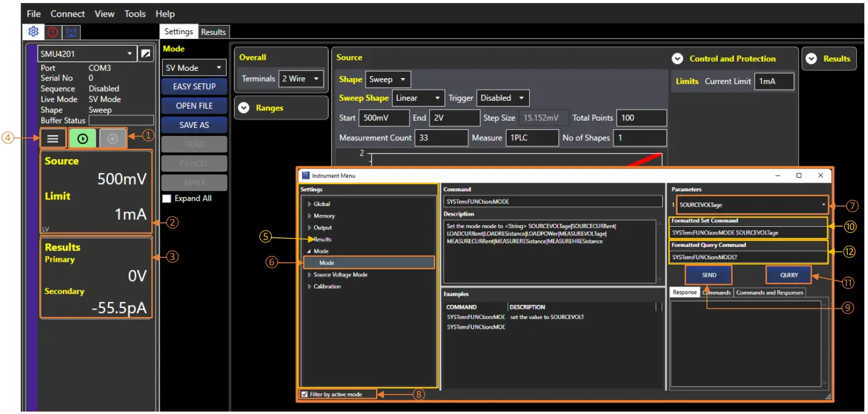
Task: Click the Measurement Count 33 field
Action: click(x=441, y=138)
